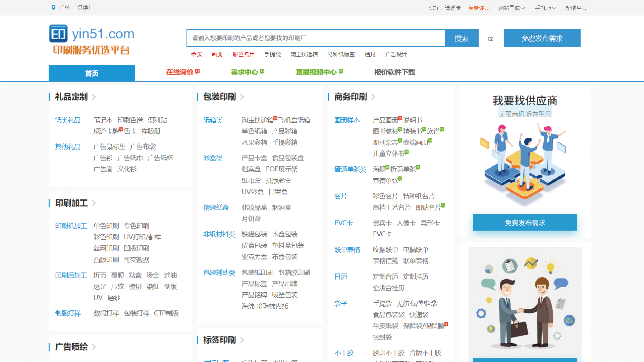This screenshot has width=644, height=362.
Task: Open the 免费注册 registration link
Action: [479, 8]
